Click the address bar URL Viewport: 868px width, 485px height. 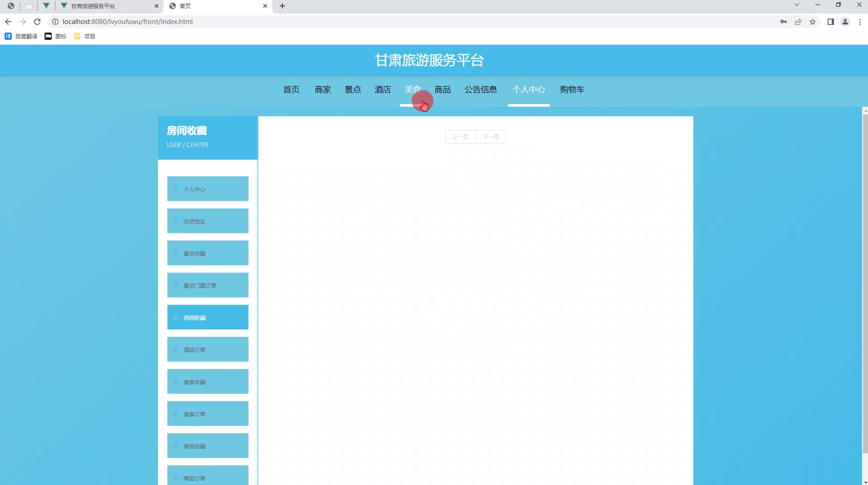click(127, 22)
